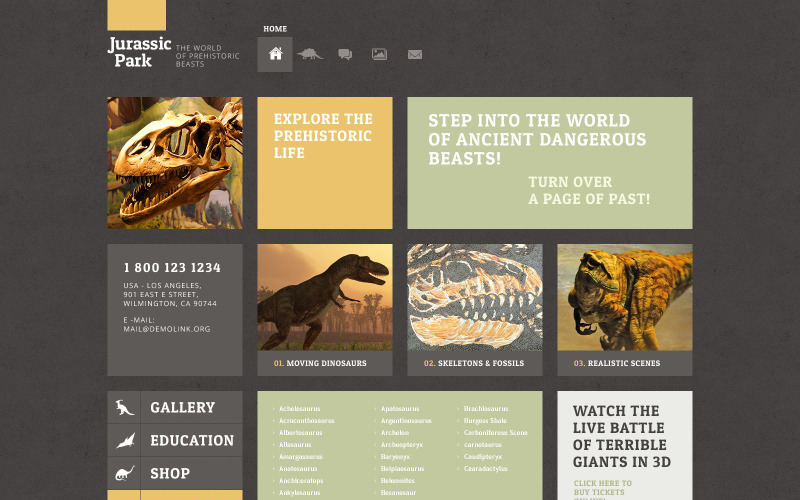Open Allosaurus link
Image resolution: width=800 pixels, height=500 pixels.
(295, 445)
